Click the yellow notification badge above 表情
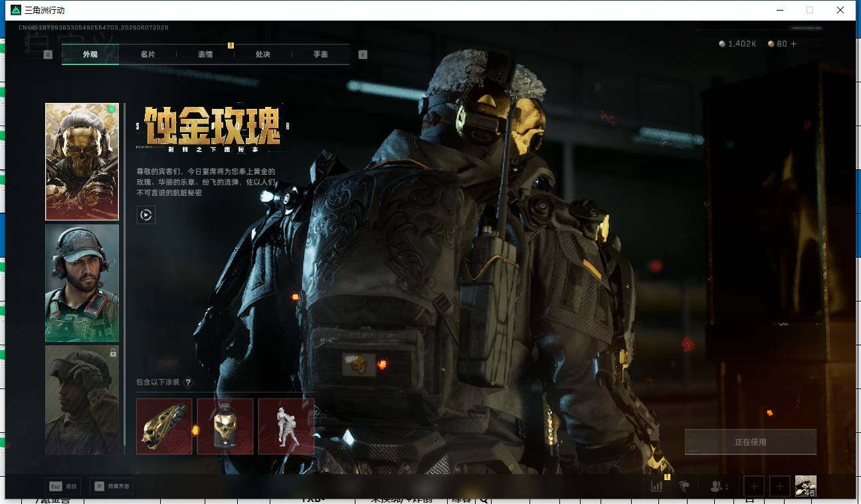 pos(231,45)
